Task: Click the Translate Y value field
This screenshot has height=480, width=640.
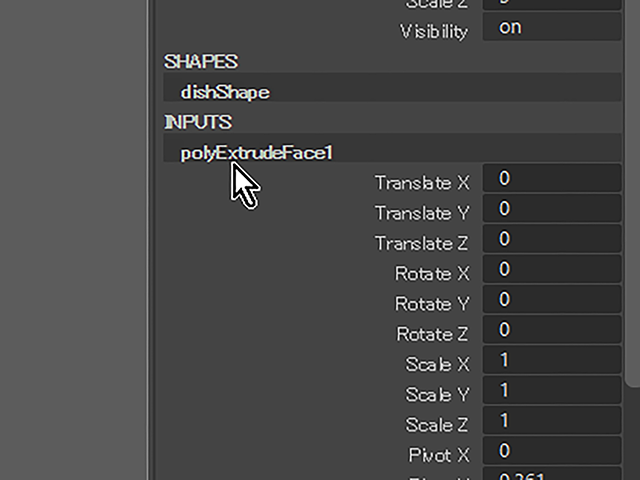Action: [552, 209]
